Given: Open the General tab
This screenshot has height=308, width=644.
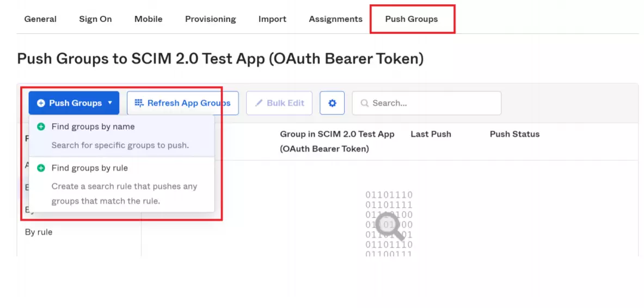Looking at the screenshot, I should point(40,19).
